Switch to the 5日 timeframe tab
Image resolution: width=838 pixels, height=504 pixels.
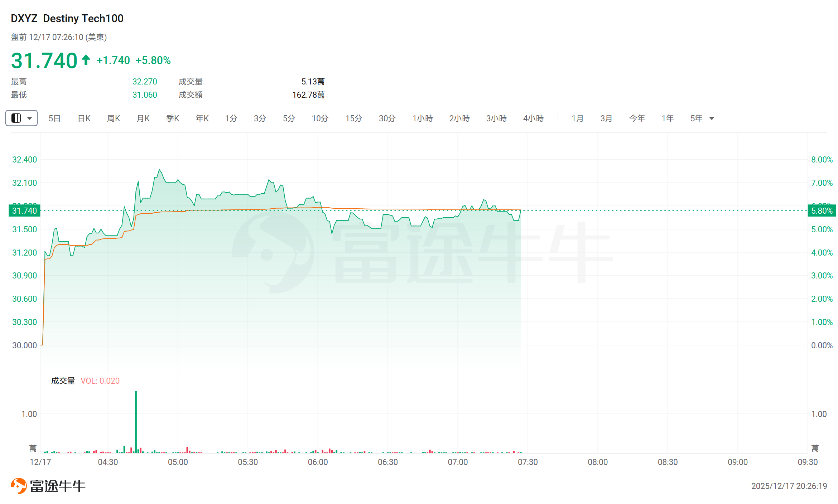coord(54,118)
